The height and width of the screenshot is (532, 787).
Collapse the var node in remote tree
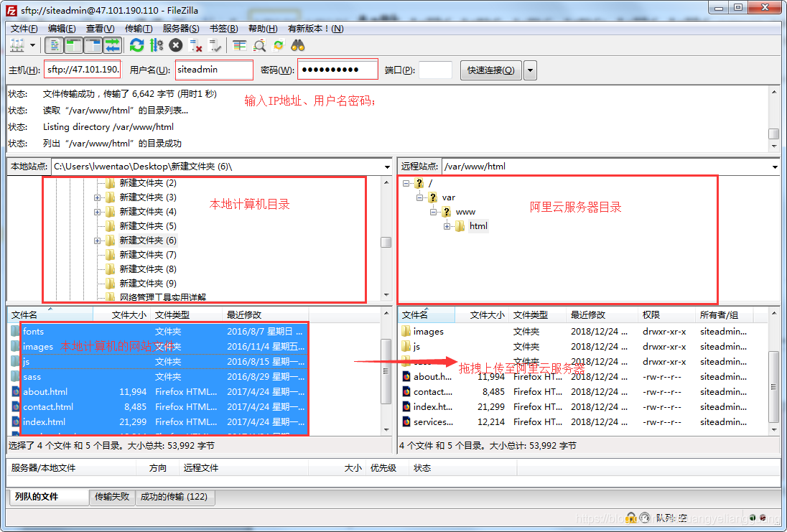(x=419, y=197)
